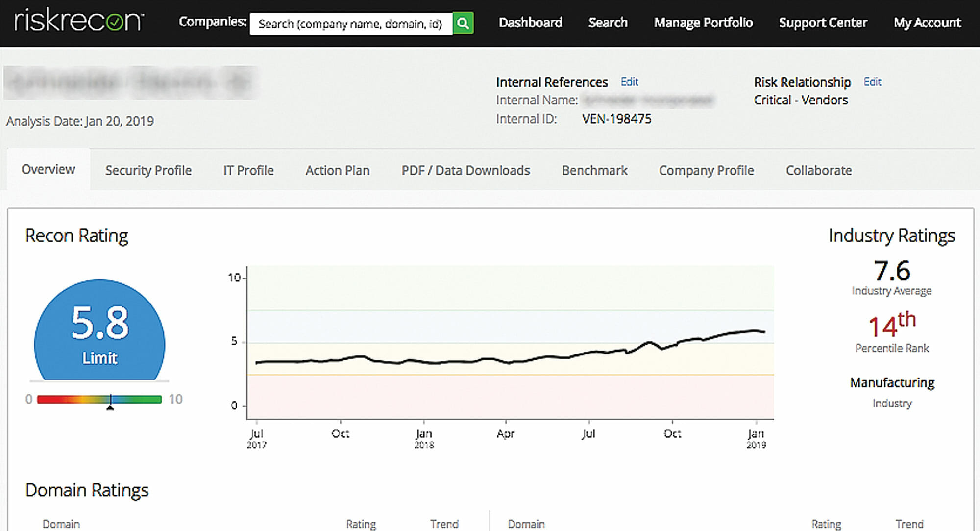Click the rating scale marker on color bar
The height and width of the screenshot is (531, 980).
110,400
